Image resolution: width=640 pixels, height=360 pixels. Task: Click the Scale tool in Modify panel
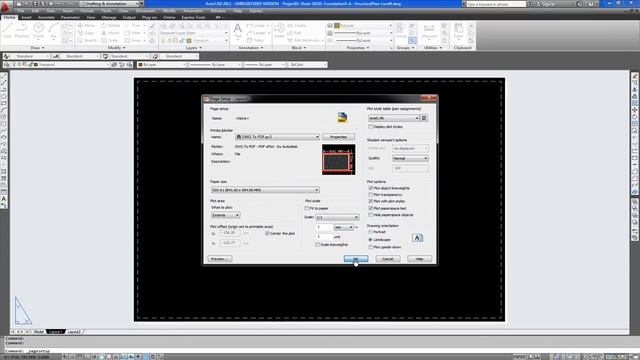coord(109,40)
